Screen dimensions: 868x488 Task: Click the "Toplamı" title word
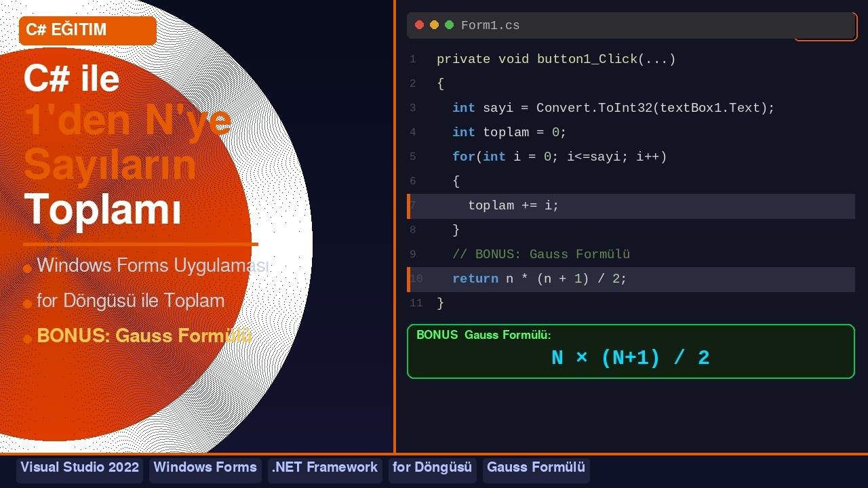[102, 209]
